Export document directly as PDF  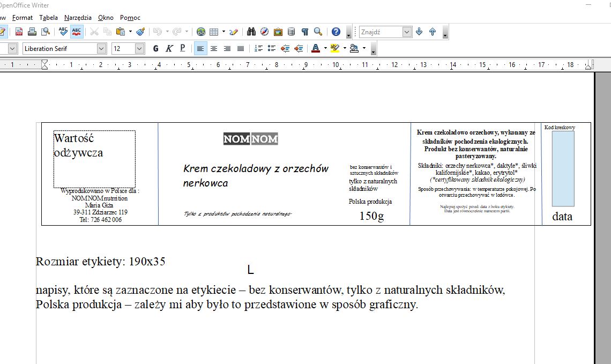click(19, 32)
